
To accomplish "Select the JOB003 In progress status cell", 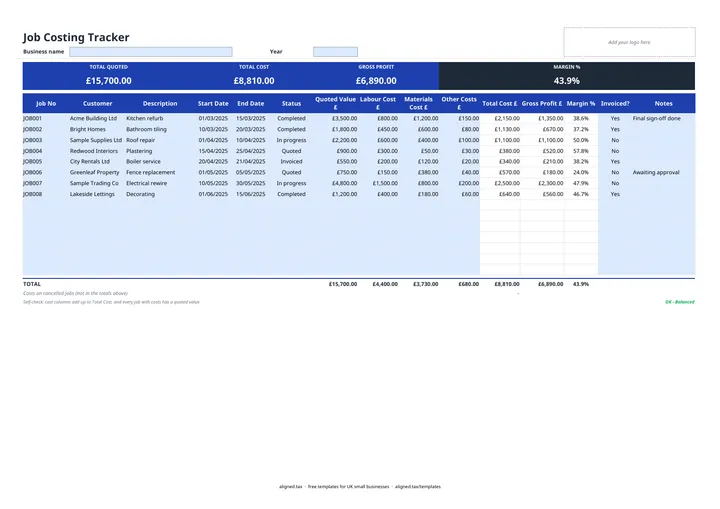I will [291, 140].
